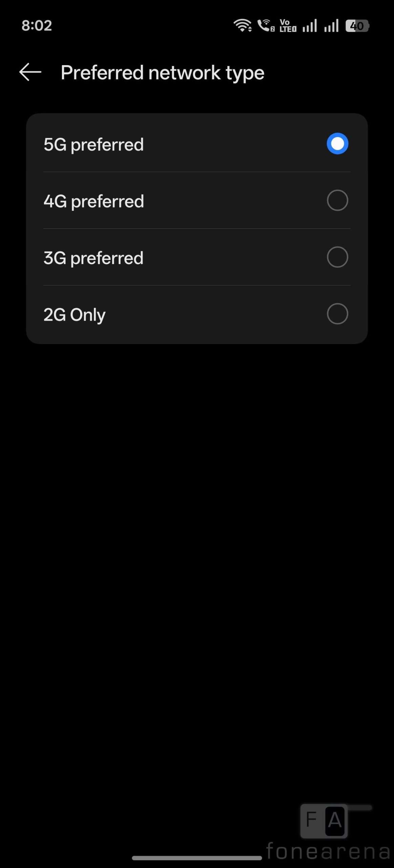This screenshot has width=394, height=868.
Task: Tap the battery level icon
Action: [x=357, y=26]
